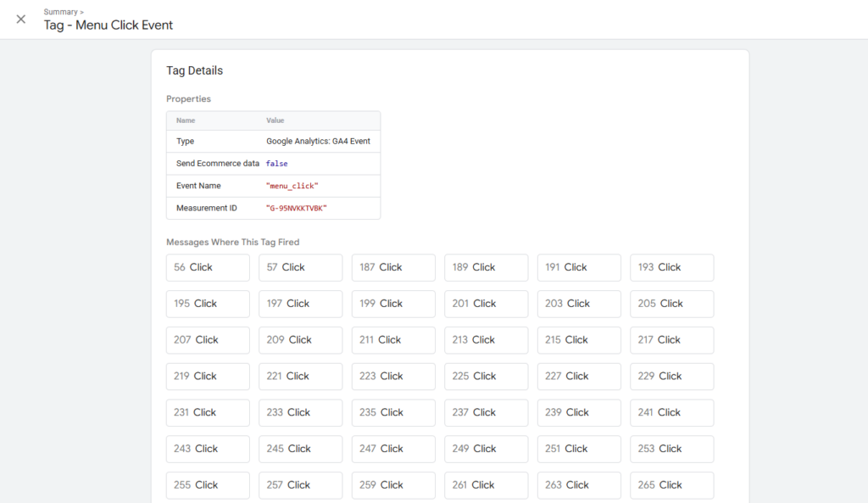Open the 195 Click message
Viewport: 868px width, 503px height.
click(208, 304)
